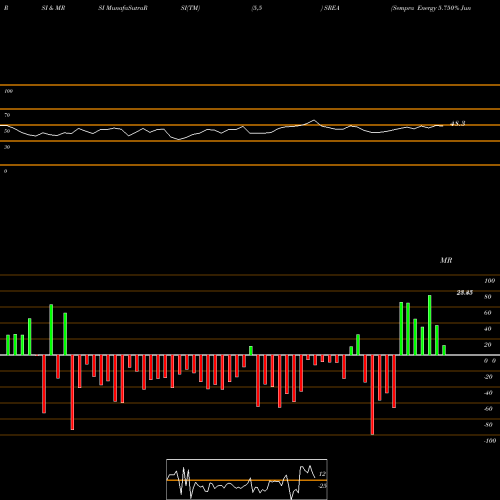Click the value 12 in mini chart

[322, 474]
